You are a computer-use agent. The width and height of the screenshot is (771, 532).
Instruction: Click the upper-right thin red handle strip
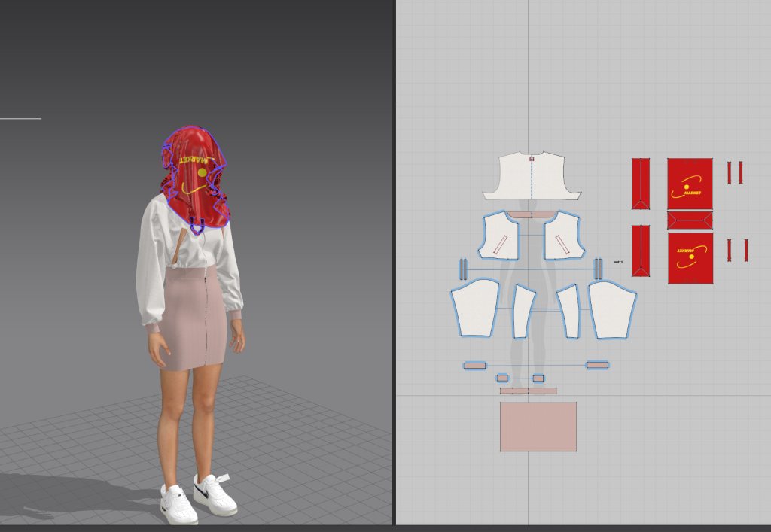pyautogui.click(x=741, y=172)
